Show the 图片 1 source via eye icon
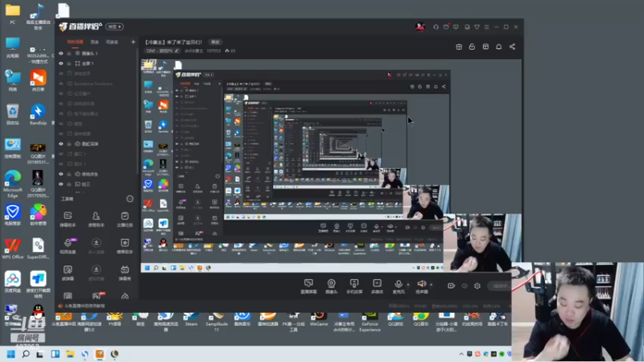The image size is (644, 362). (61, 164)
